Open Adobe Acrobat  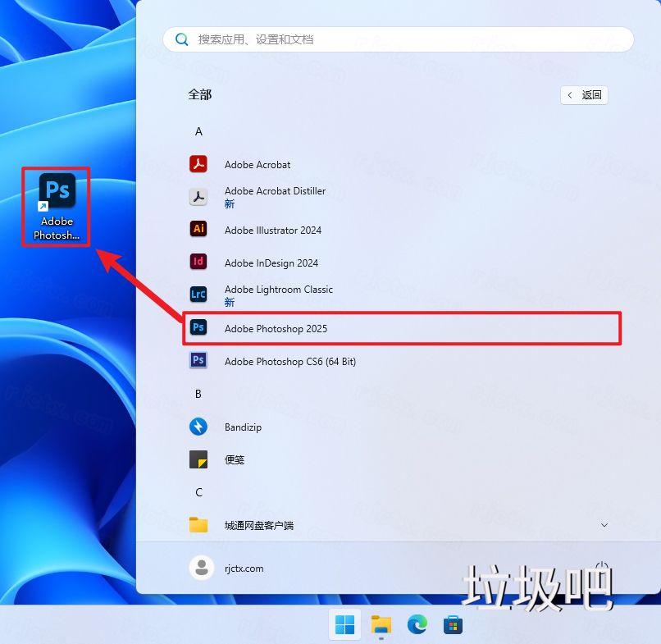(x=257, y=164)
